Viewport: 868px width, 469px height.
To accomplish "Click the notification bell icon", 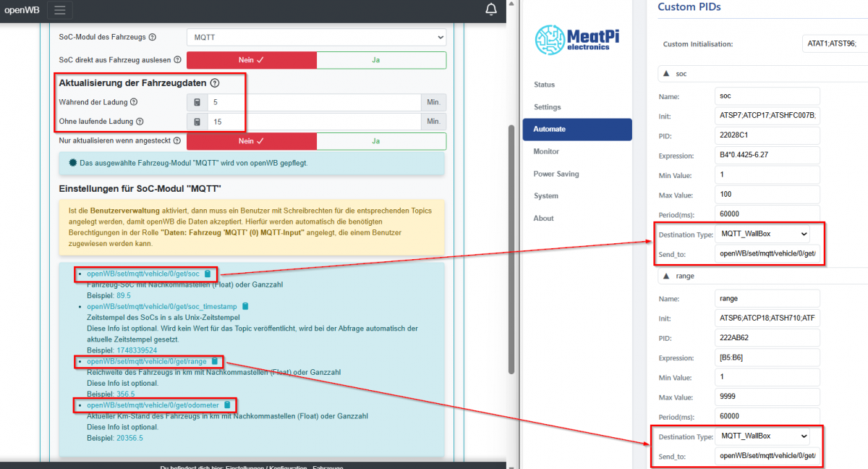I will [x=491, y=9].
